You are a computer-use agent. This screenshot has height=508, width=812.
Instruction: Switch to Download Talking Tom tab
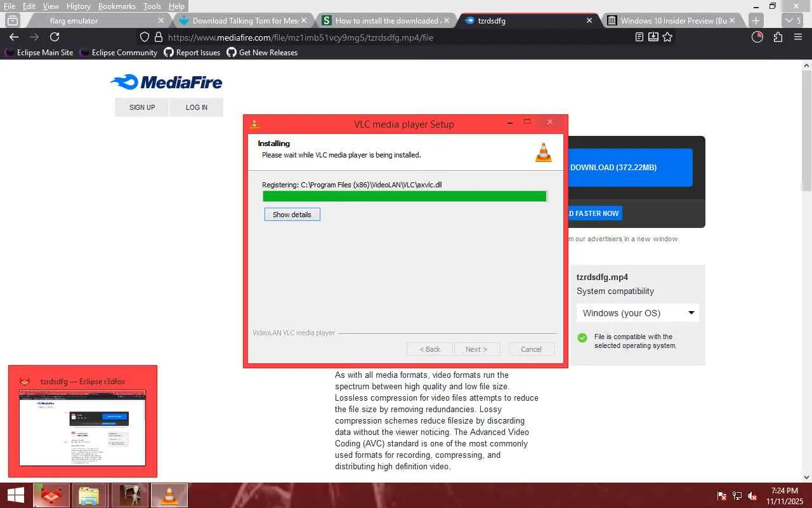[x=243, y=20]
